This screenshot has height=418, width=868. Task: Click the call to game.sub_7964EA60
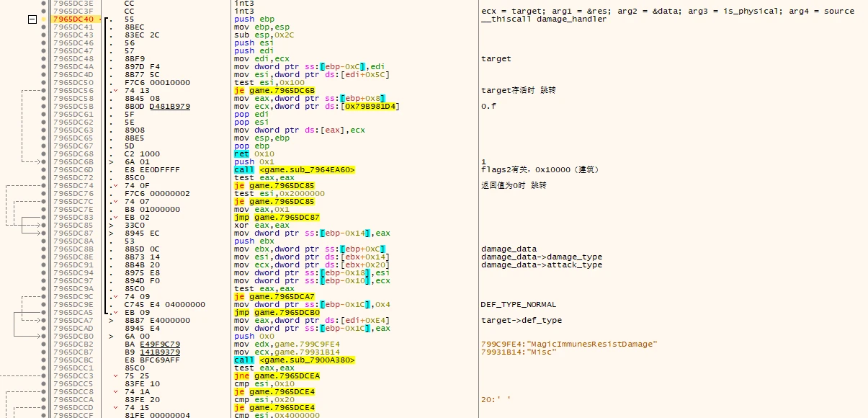[294, 170]
